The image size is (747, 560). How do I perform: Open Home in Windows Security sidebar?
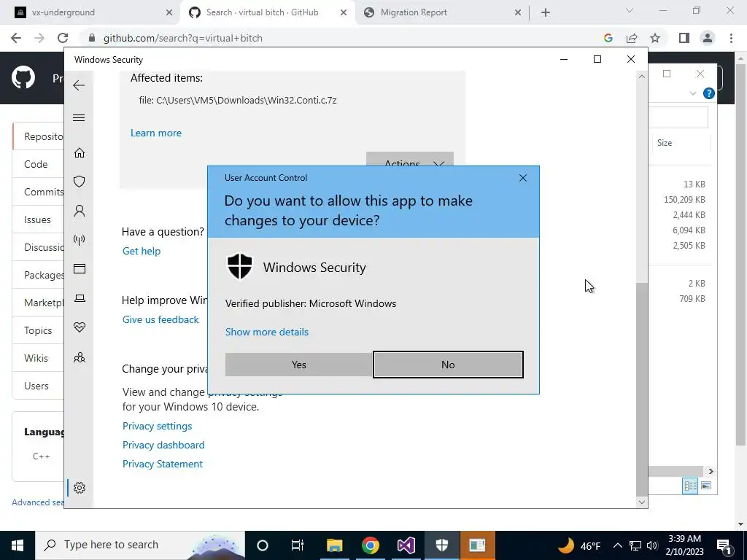point(79,152)
